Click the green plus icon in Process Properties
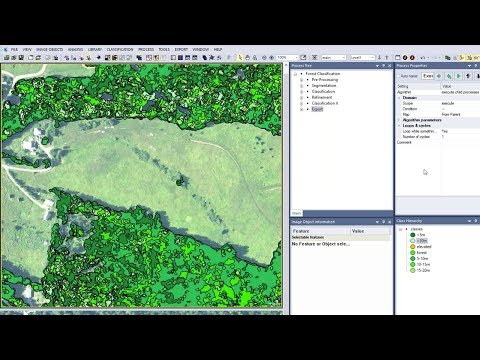This screenshot has height=360, width=480. coord(439,76)
